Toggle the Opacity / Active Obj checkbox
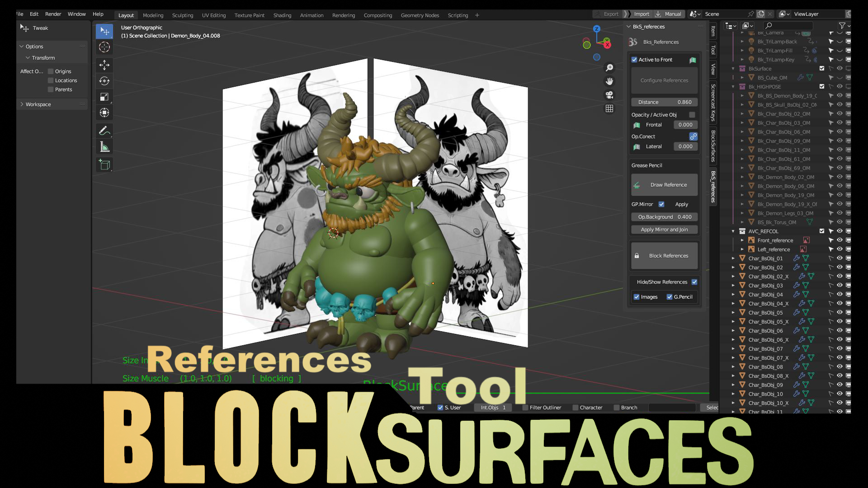This screenshot has width=868, height=488. point(692,115)
